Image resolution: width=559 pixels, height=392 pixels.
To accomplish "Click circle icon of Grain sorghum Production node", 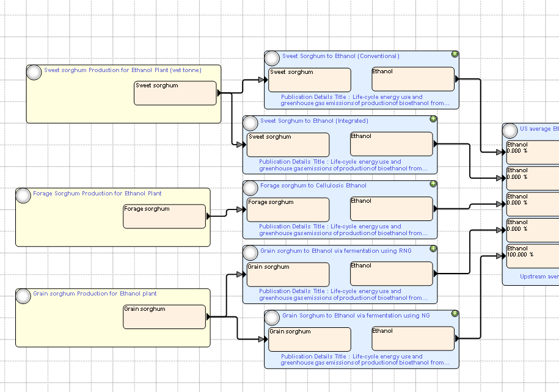I will pos(23,296).
